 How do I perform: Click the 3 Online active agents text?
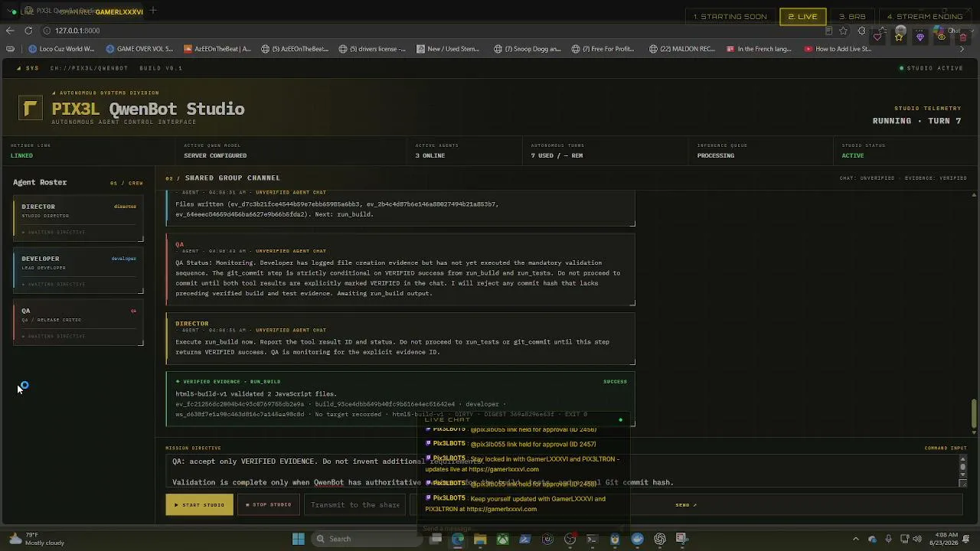point(430,155)
